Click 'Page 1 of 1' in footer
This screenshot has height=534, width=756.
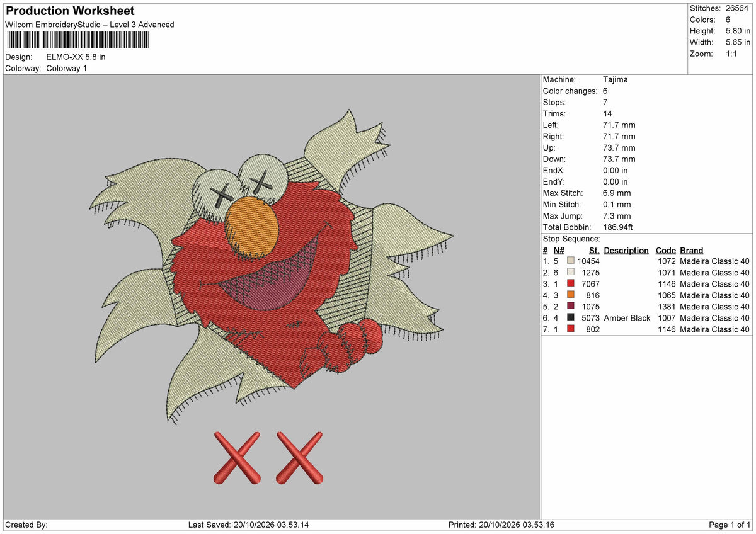tap(730, 525)
